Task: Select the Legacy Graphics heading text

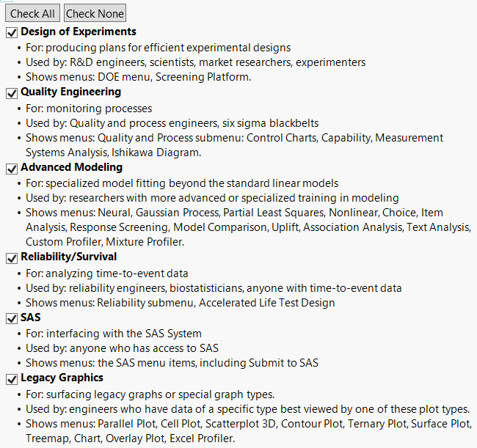Action: [x=62, y=378]
